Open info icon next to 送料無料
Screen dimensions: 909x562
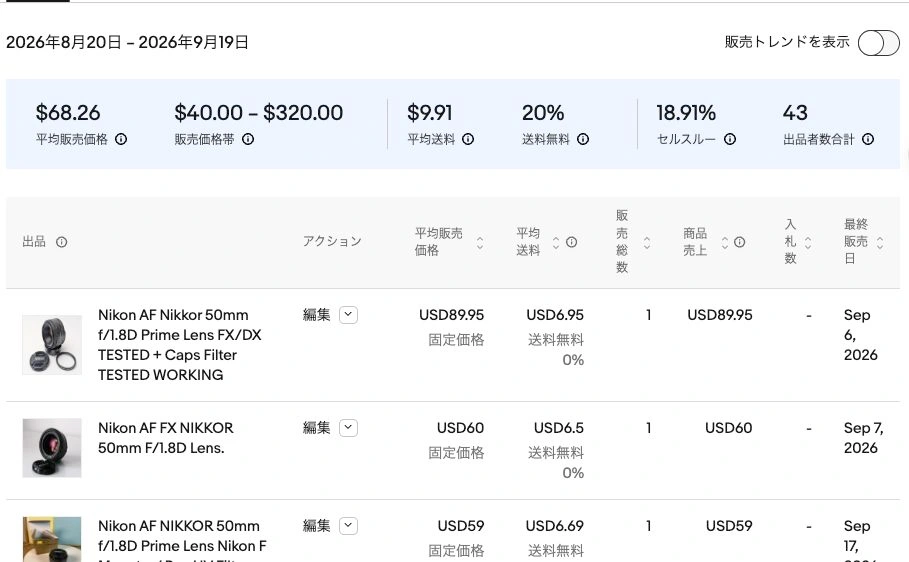[x=583, y=139]
